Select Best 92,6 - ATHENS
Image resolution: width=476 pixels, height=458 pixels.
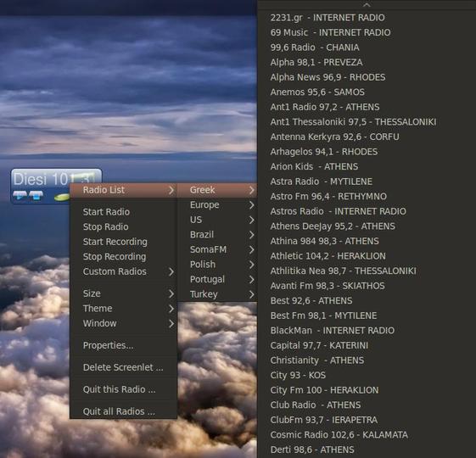point(367,300)
